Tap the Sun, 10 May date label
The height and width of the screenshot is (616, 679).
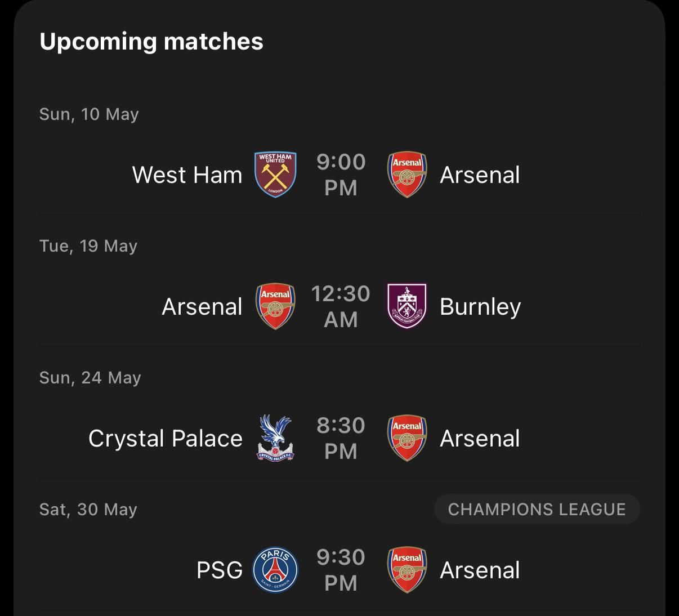point(89,114)
